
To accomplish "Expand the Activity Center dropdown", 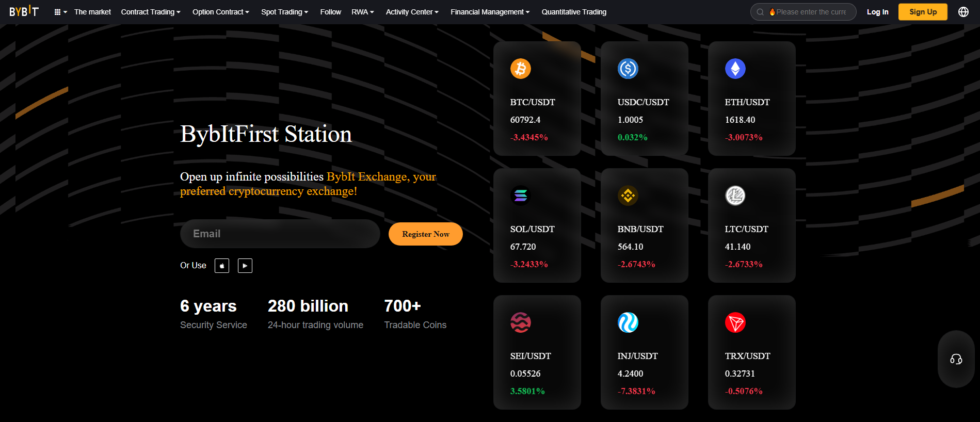I will click(x=412, y=12).
